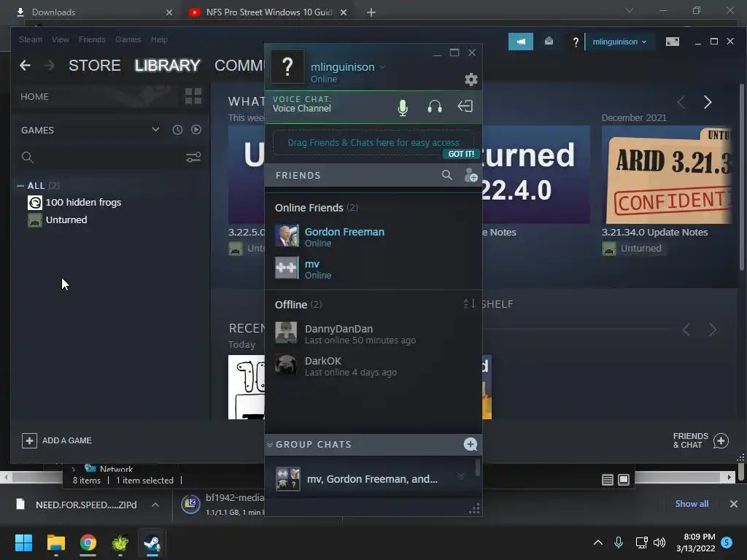Screen dimensions: 747x560
Task: Sort offline friends list toggle
Action: [469, 303]
